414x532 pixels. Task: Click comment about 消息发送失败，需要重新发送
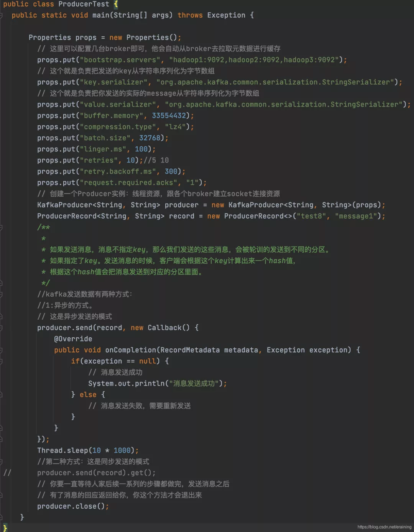pyautogui.click(x=140, y=406)
